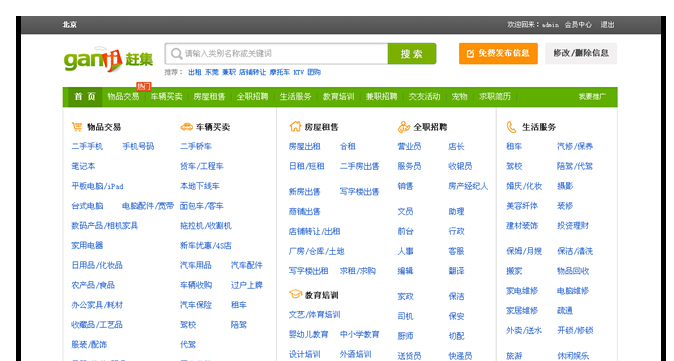The image size is (674, 361).
Task: Click the car icon beside 车辆买卖
Action: 186,127
